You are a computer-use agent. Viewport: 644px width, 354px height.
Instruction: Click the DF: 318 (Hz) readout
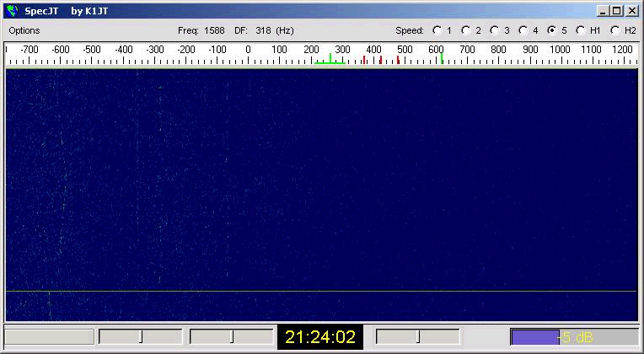264,30
